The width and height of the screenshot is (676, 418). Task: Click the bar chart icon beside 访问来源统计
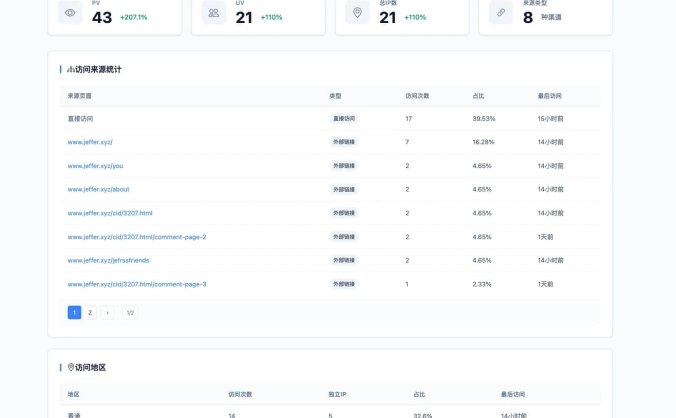(71, 70)
